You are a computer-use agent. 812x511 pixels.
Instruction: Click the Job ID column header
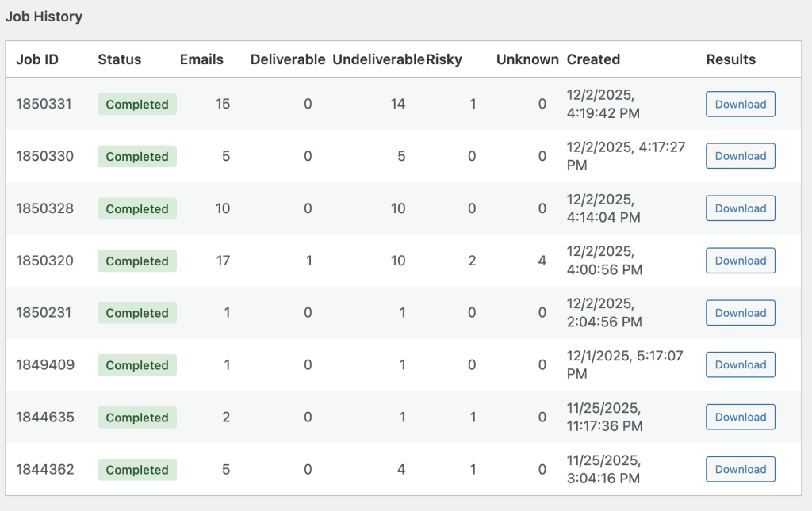pyautogui.click(x=37, y=59)
